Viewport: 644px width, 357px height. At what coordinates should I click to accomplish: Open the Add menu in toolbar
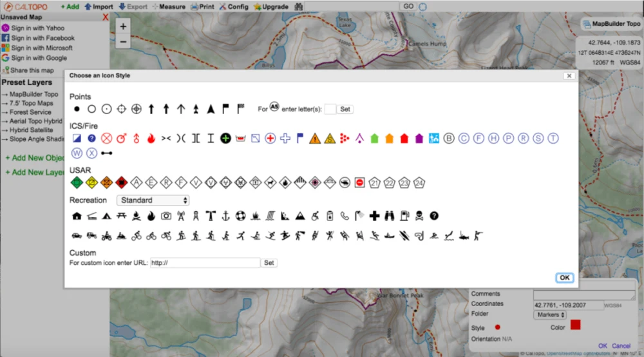click(x=70, y=6)
